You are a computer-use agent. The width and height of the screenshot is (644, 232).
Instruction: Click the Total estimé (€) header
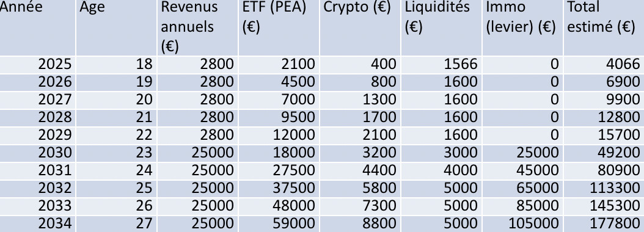click(604, 27)
